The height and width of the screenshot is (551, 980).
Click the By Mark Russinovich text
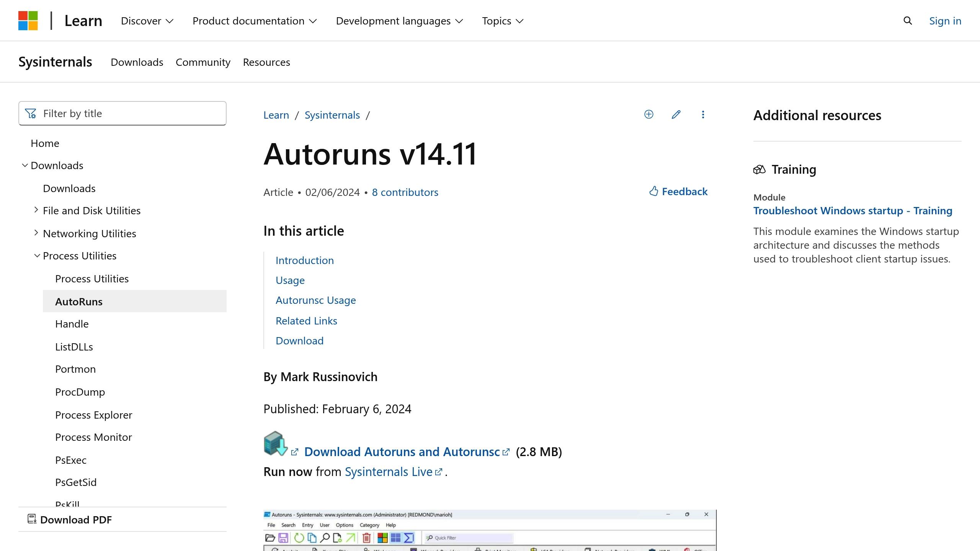(320, 377)
